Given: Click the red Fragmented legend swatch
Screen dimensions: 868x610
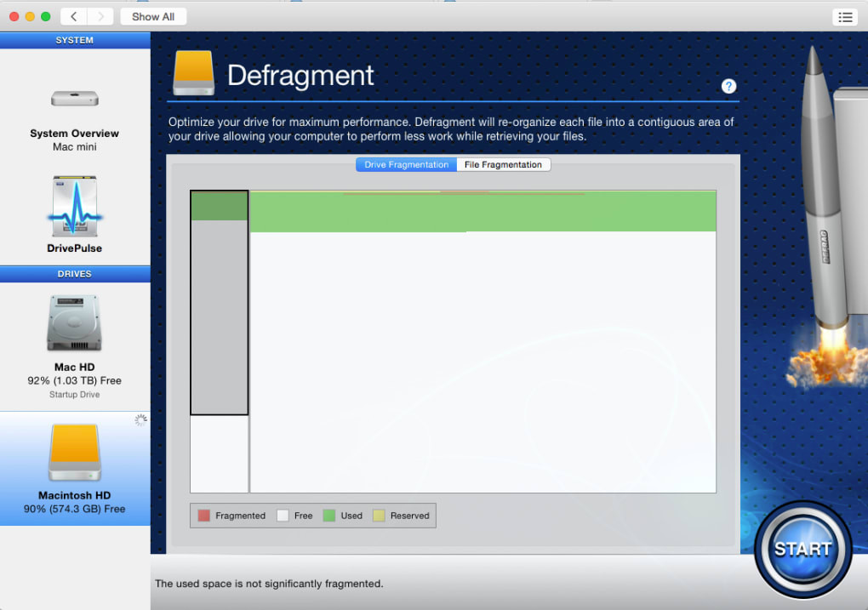Looking at the screenshot, I should click(x=203, y=516).
